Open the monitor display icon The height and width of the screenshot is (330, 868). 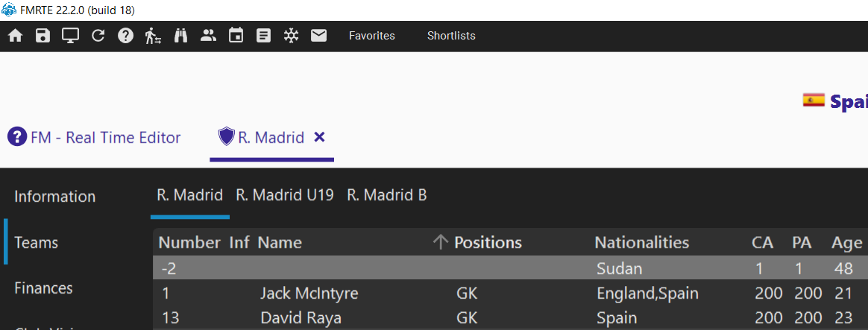70,36
